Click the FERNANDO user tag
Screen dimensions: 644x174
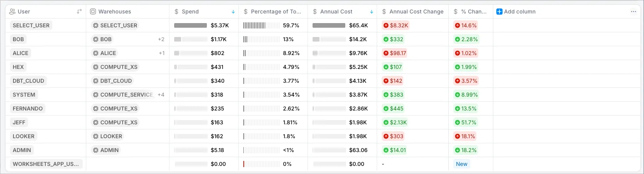[28, 109]
